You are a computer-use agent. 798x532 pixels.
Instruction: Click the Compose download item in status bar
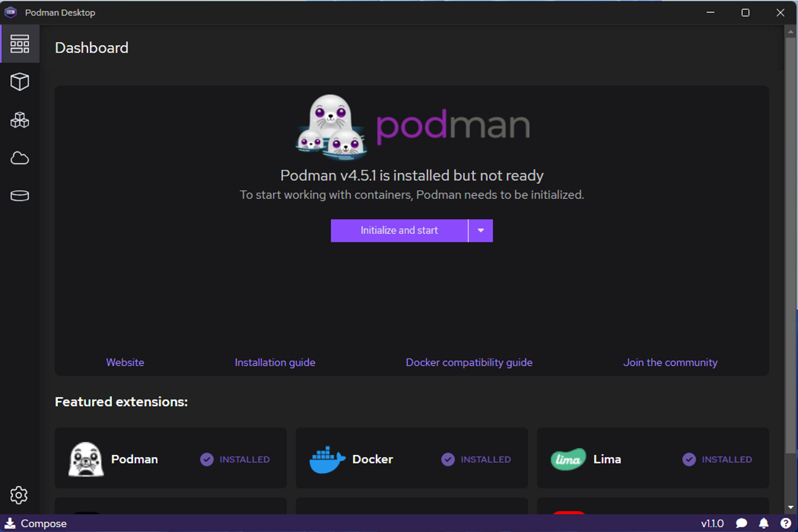point(36,523)
